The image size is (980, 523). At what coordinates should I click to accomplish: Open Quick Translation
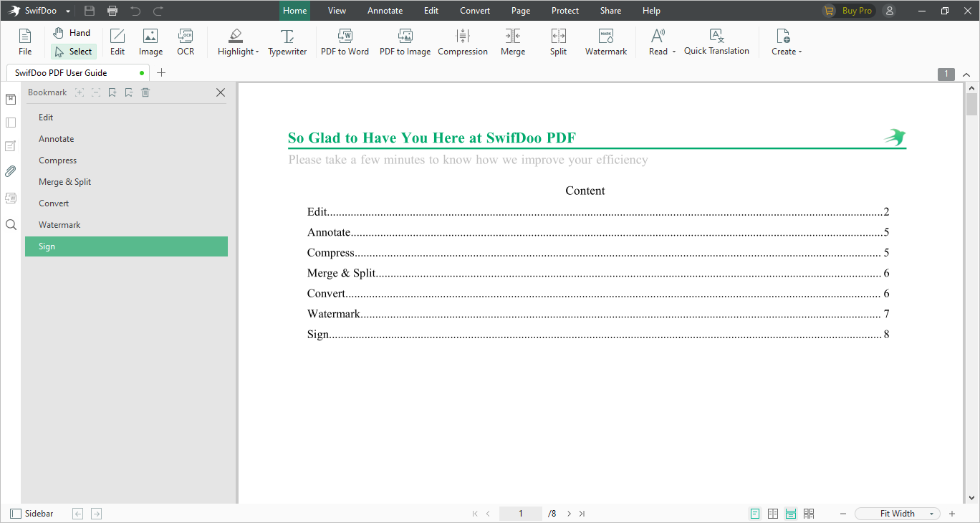716,42
